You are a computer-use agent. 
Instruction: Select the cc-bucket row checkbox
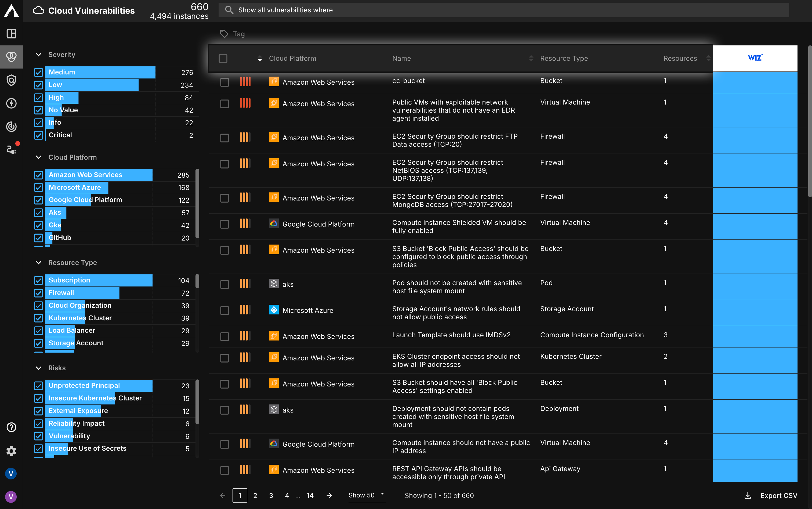224,82
